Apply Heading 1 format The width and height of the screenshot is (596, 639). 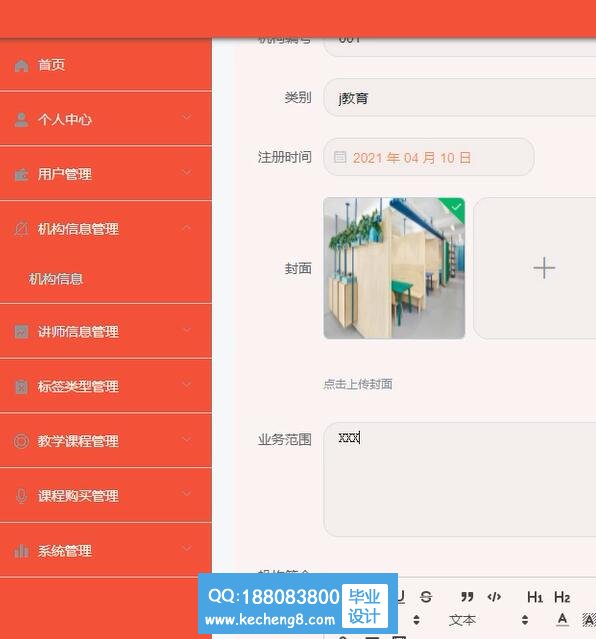(x=535, y=597)
